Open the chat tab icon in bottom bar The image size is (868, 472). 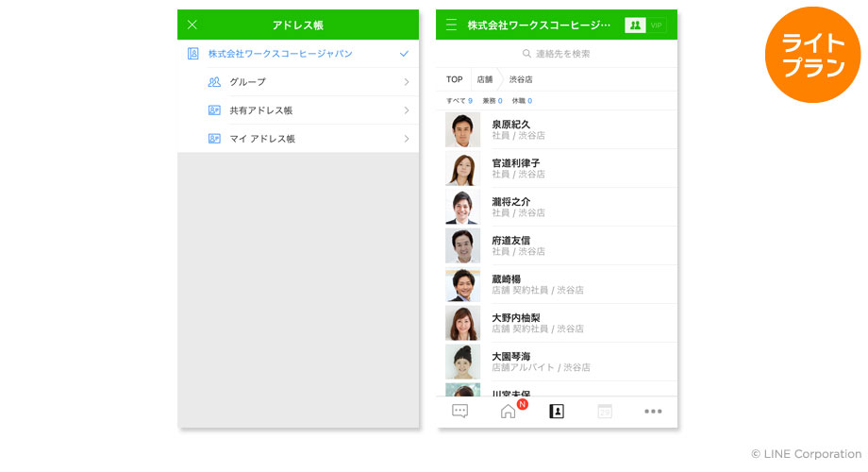coord(459,411)
